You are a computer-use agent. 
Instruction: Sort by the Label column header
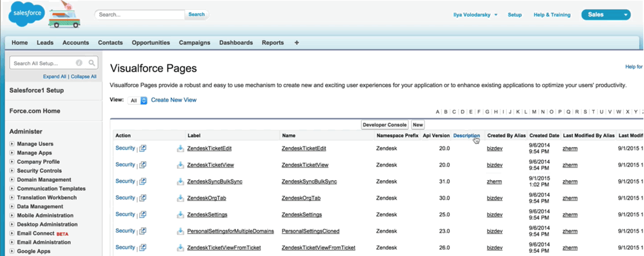[194, 135]
